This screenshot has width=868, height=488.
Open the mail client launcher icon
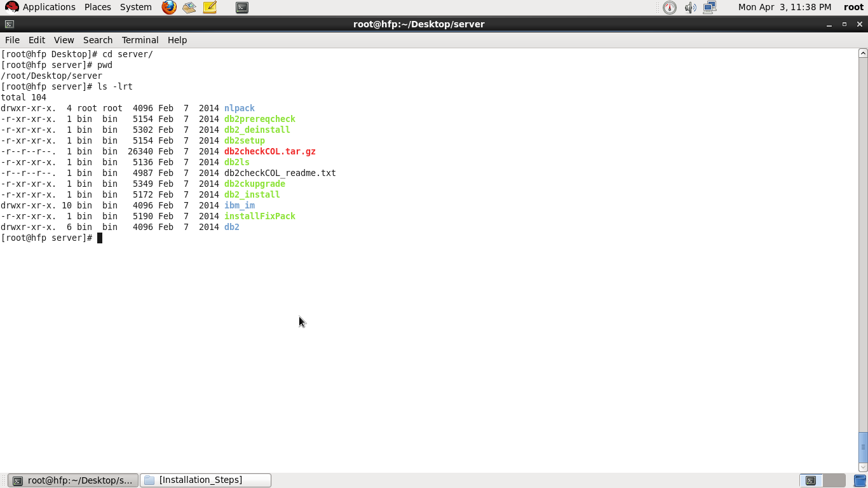[x=189, y=8]
